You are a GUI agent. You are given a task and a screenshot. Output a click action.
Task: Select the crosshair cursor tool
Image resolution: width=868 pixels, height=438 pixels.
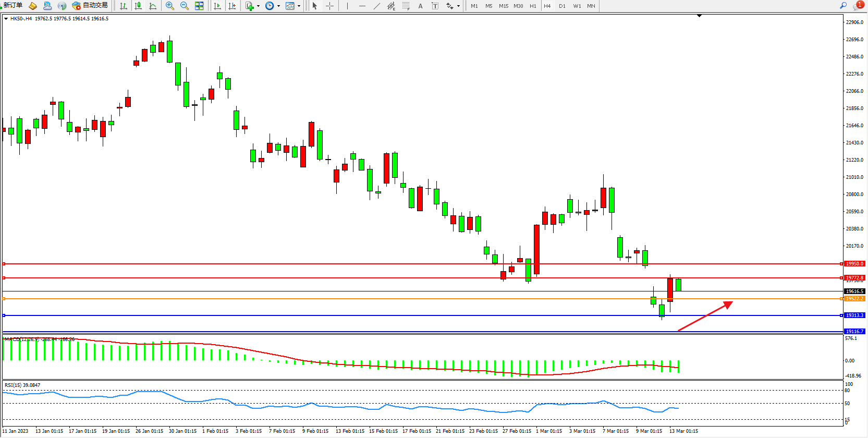point(329,6)
